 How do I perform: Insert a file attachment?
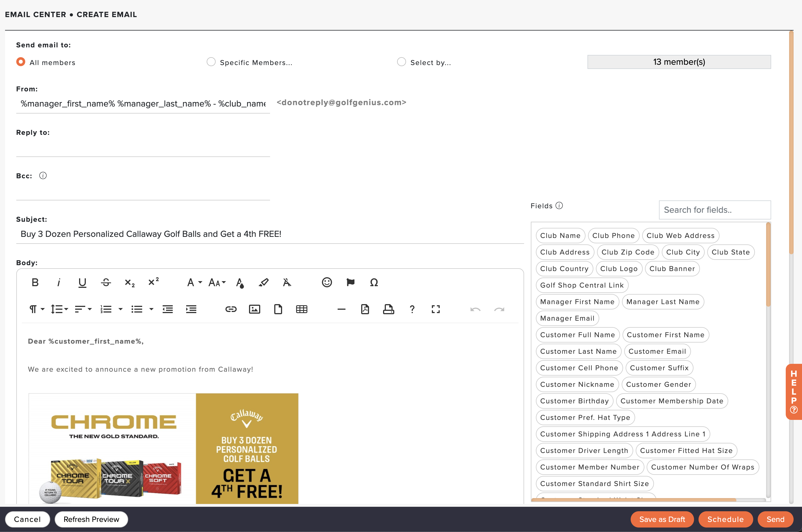click(x=278, y=309)
